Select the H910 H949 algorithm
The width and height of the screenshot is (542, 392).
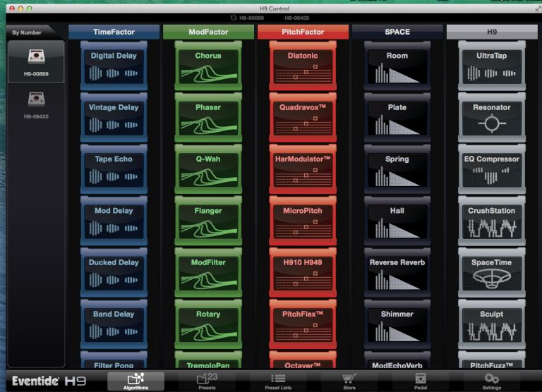click(x=303, y=273)
